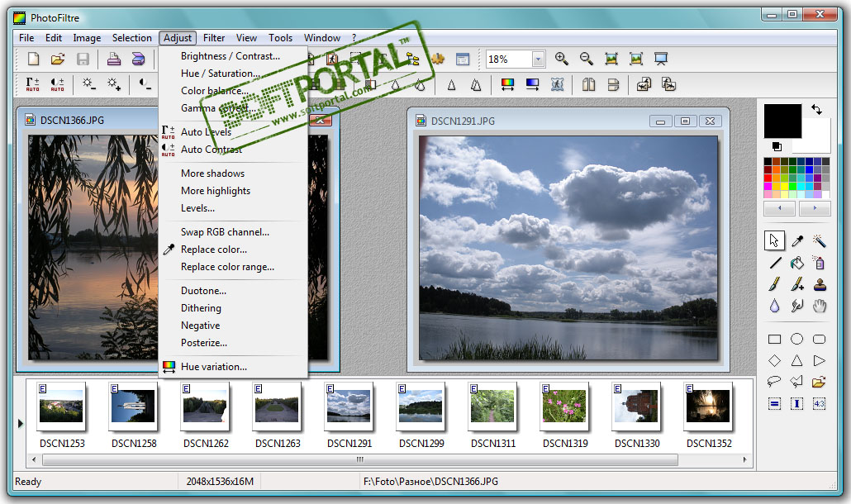Viewport: 851px width, 504px height.
Task: Choose Negative menu entry
Action: point(200,326)
